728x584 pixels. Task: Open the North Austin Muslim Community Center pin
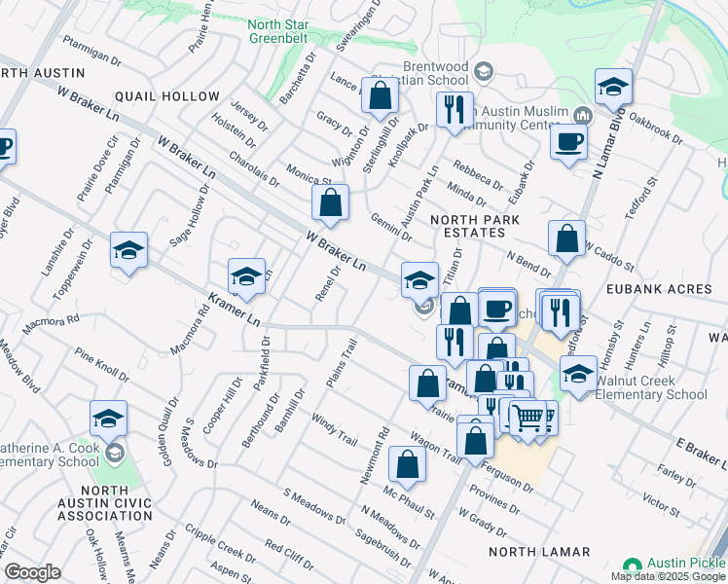583,116
